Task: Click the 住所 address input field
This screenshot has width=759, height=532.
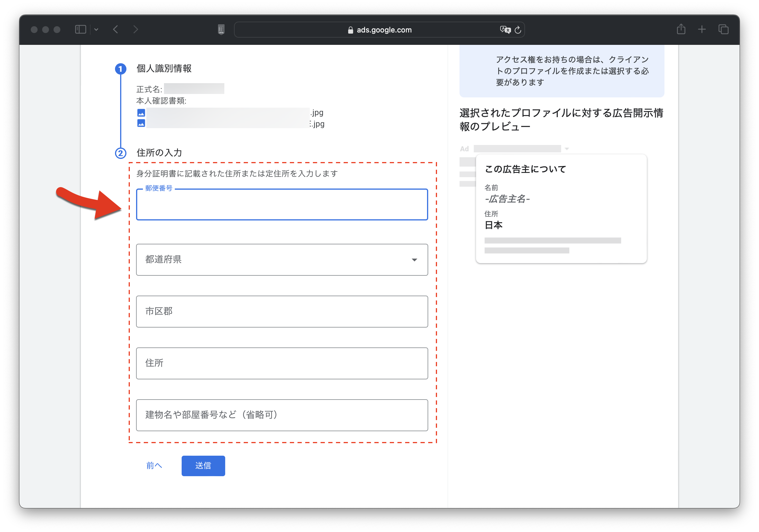Action: [x=282, y=363]
